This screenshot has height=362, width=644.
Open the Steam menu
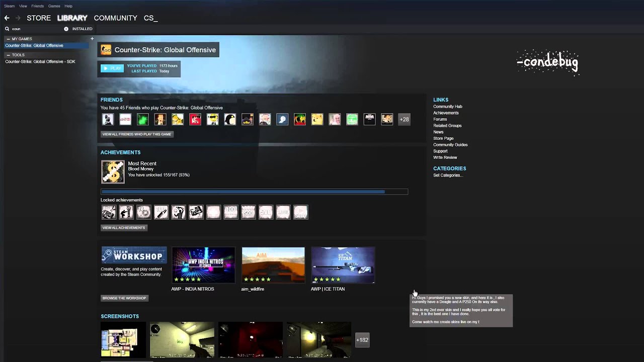[x=9, y=6]
